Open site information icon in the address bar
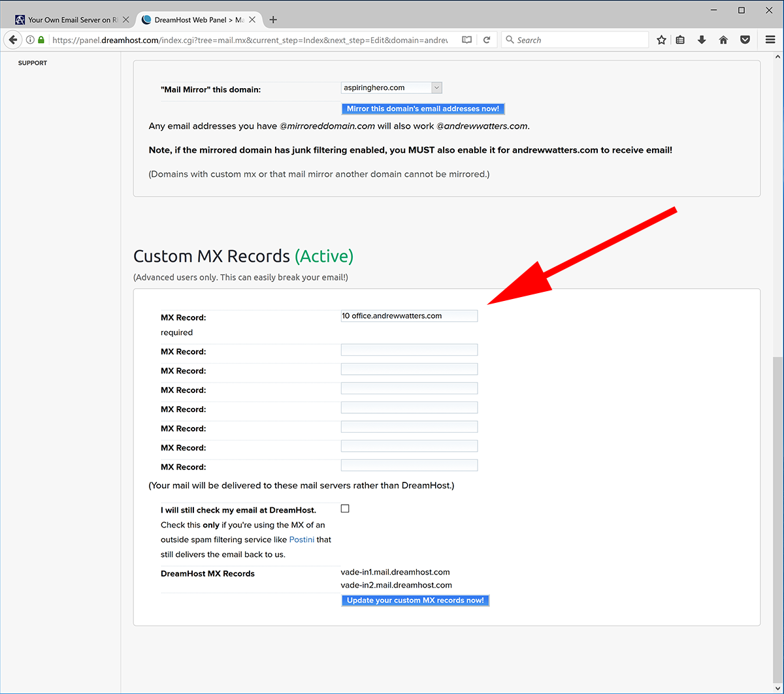Viewport: 784px width, 694px height. (30, 40)
